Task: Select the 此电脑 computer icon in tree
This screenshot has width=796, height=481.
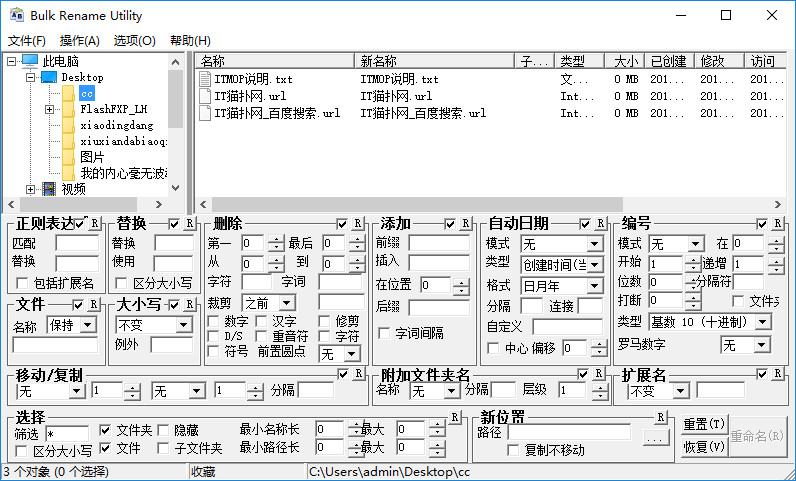Action: click(x=30, y=61)
